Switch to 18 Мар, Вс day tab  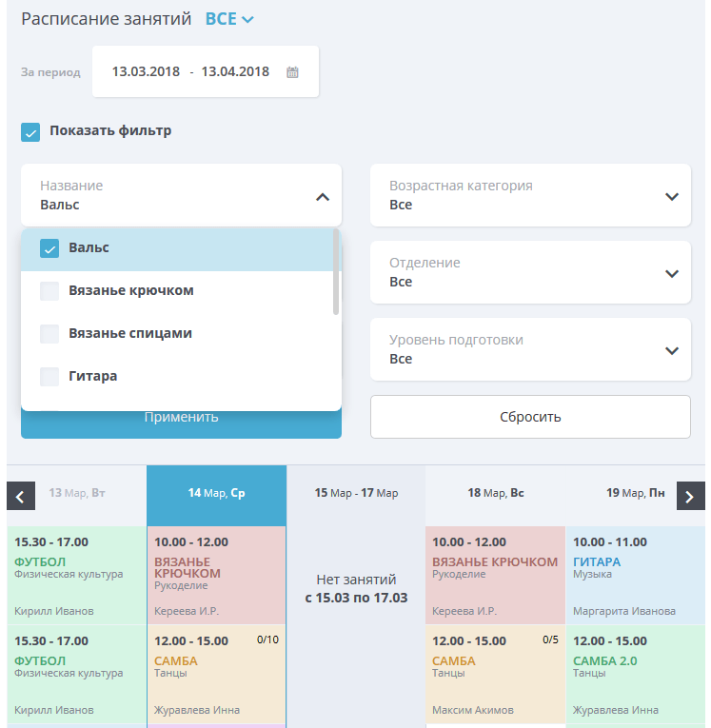point(496,493)
